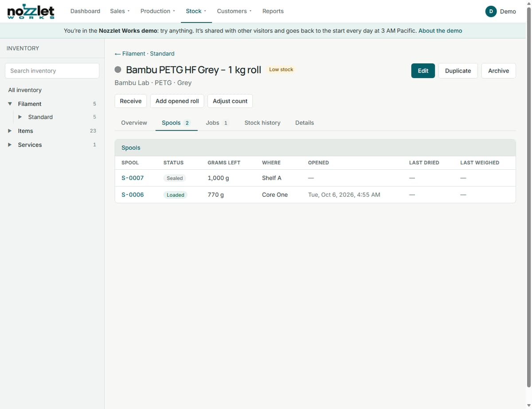The image size is (532, 409).
Task: Switch to the Overview tab
Action: (x=134, y=123)
